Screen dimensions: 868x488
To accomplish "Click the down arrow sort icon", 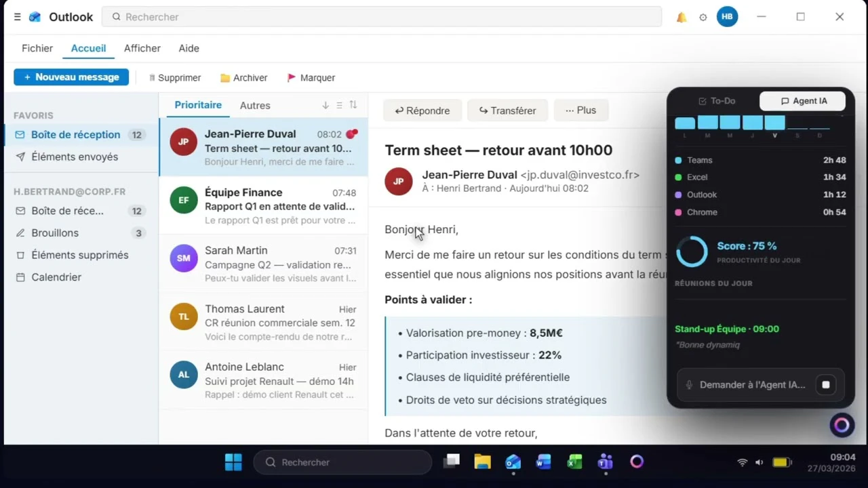I will [325, 105].
